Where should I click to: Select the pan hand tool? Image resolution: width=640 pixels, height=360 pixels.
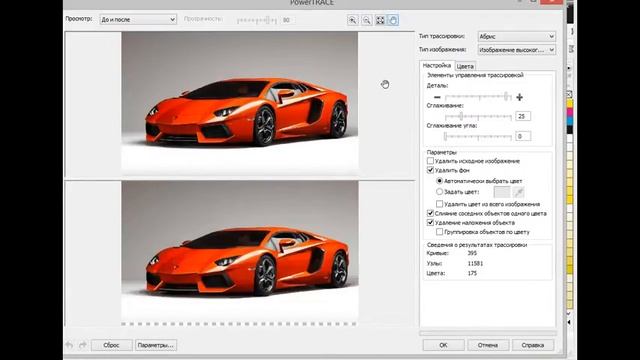393,20
